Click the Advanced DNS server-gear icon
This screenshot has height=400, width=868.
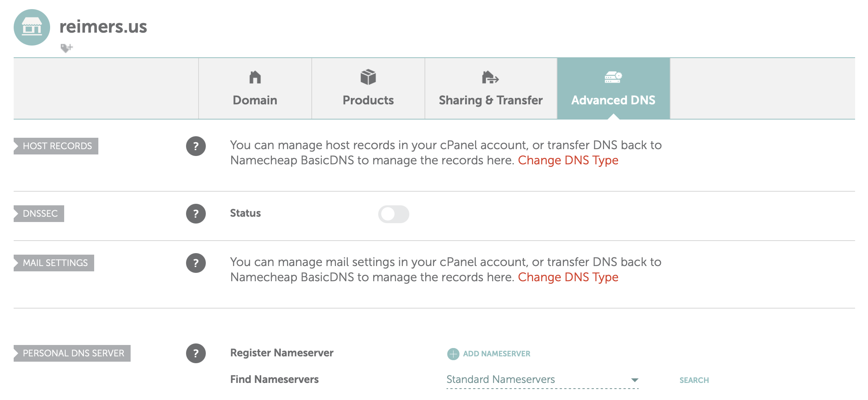pyautogui.click(x=613, y=77)
